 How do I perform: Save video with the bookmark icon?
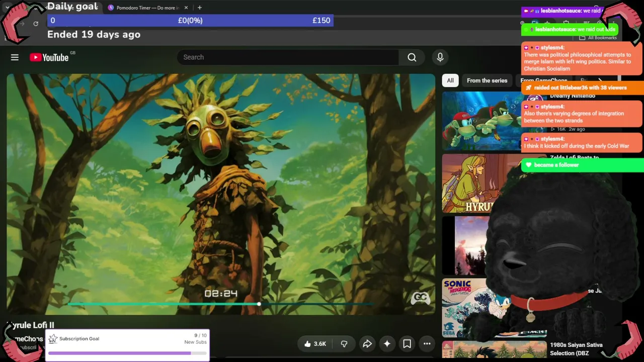[407, 344]
